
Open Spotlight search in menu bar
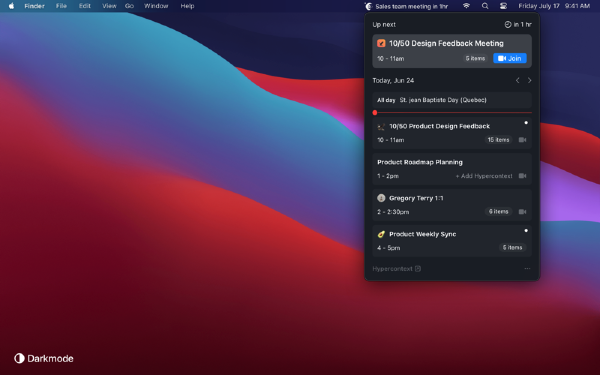tap(485, 6)
